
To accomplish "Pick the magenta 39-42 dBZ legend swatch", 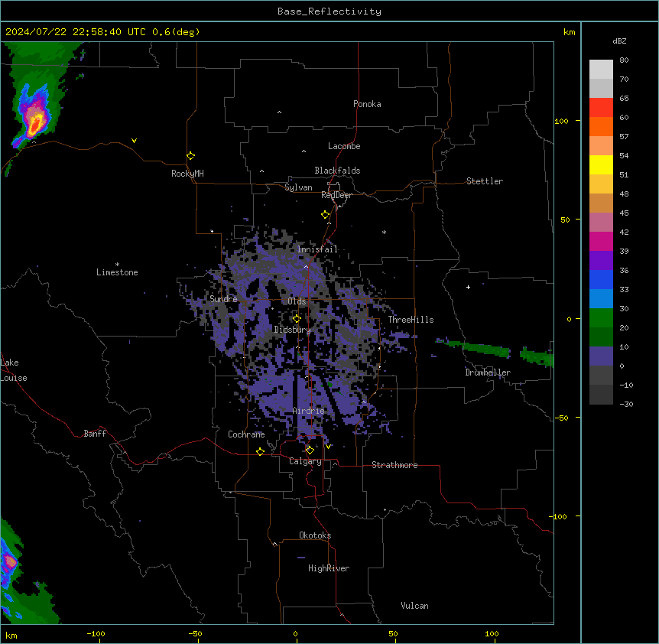I will point(601,241).
